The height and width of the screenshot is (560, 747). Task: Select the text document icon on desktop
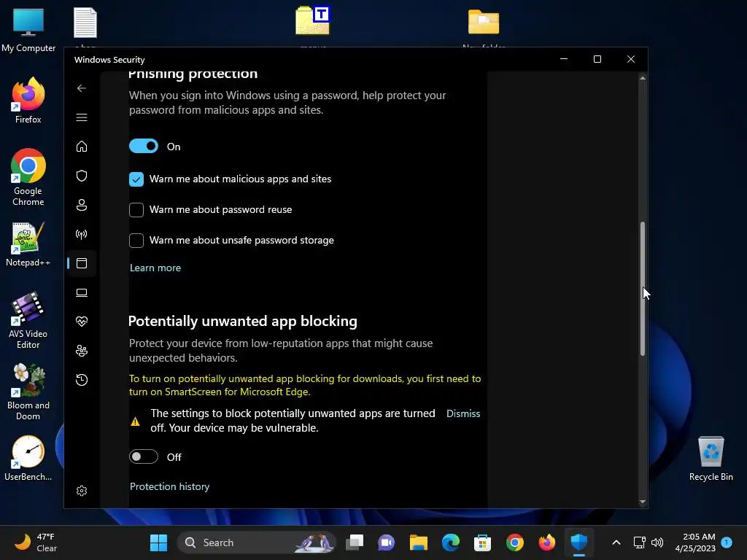[85, 23]
